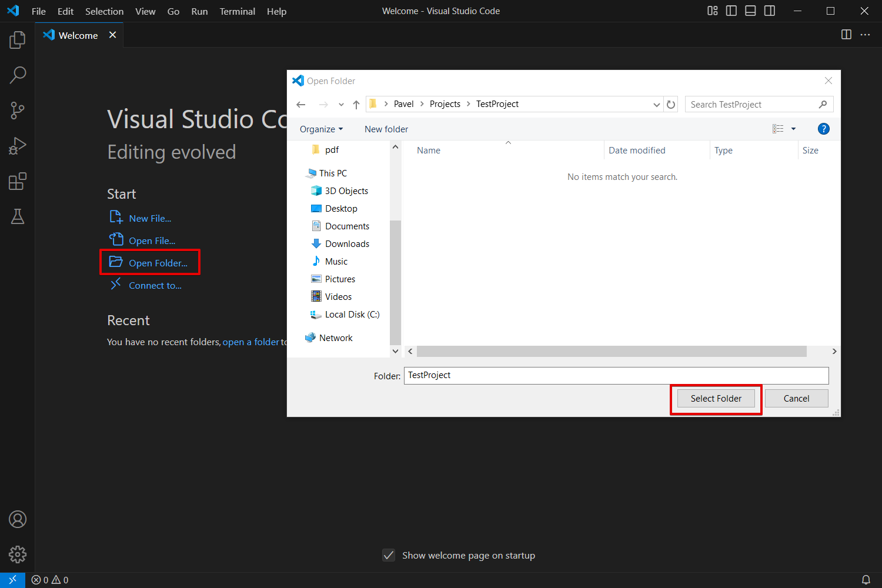Viewport: 882px width, 588px height.
Task: Click the open a folder link
Action: coord(252,342)
